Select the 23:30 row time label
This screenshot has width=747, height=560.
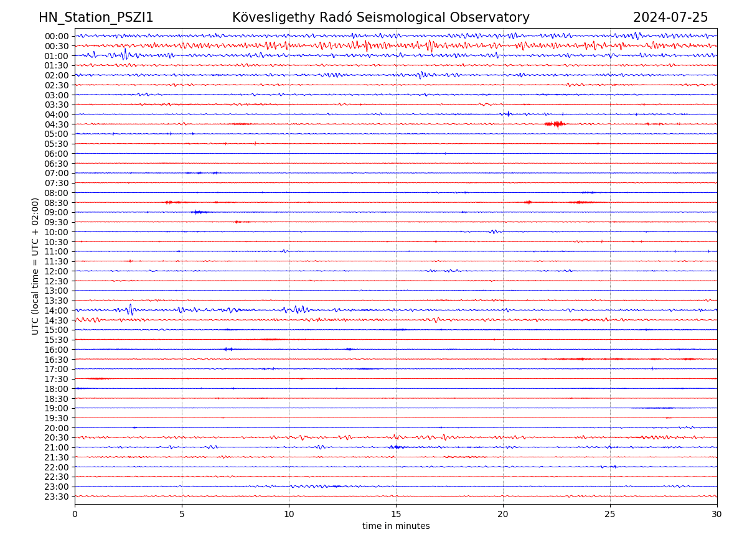coord(57,497)
